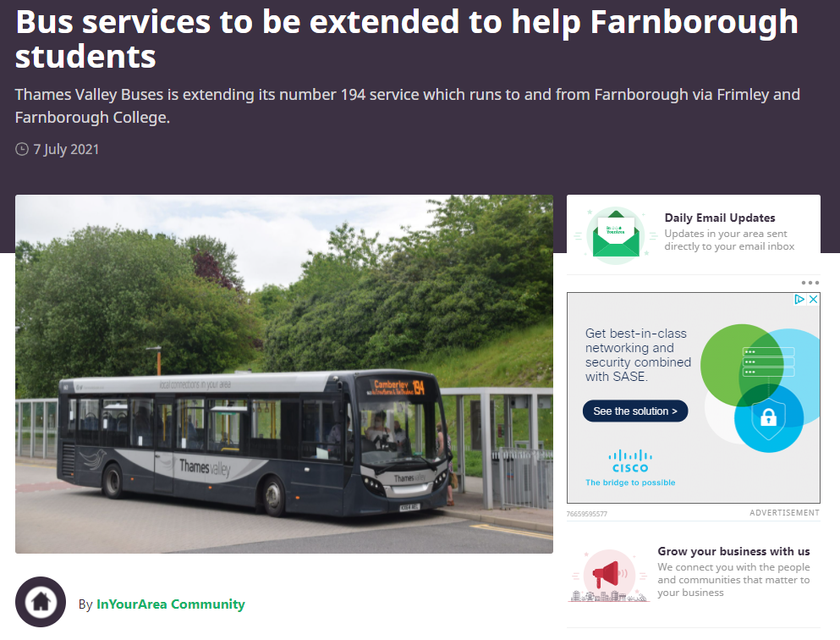This screenshot has height=640, width=840.
Task: Click The bridge to possible tagline
Action: tap(630, 483)
